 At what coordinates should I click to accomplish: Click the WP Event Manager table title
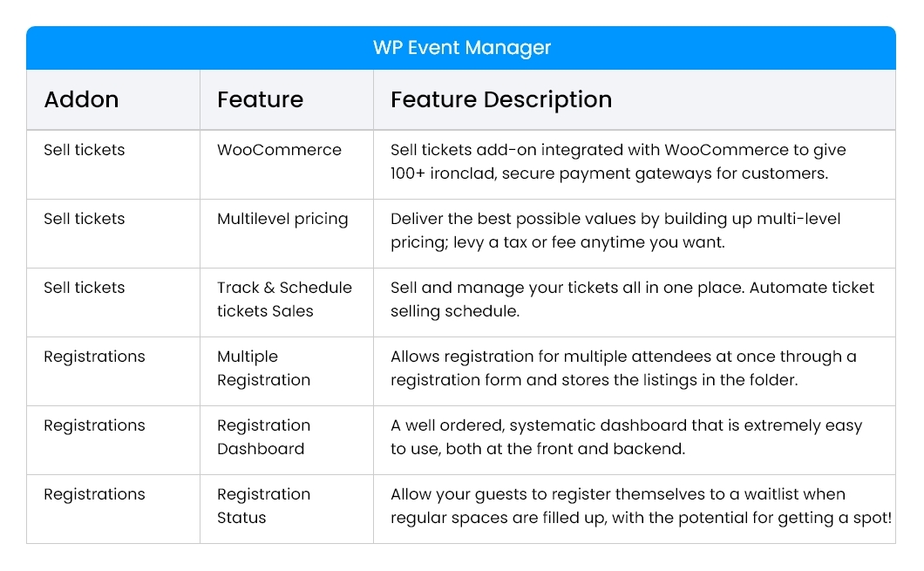461,48
